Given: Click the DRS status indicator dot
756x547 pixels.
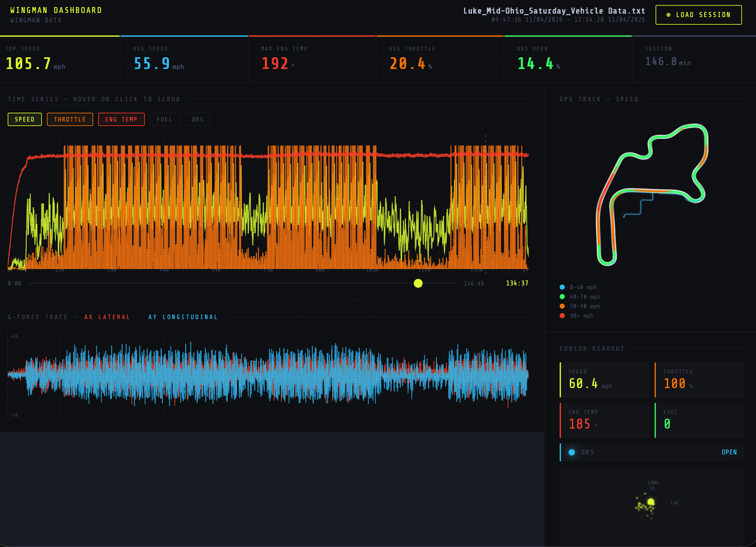Looking at the screenshot, I should 572,452.
